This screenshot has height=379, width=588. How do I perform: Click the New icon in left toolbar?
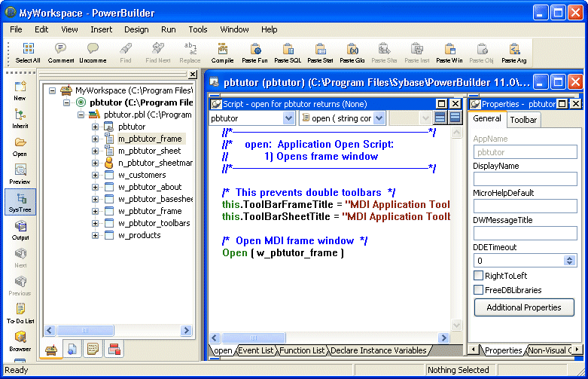point(20,91)
